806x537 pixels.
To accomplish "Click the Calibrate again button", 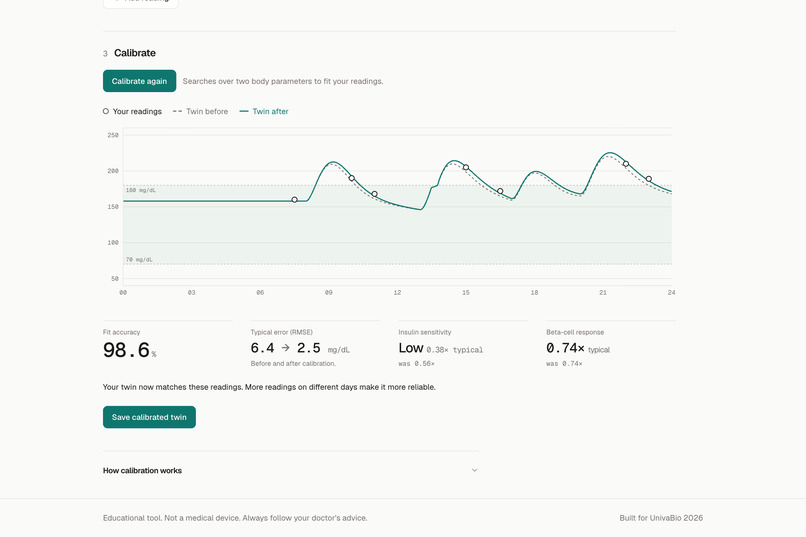I will coord(139,81).
